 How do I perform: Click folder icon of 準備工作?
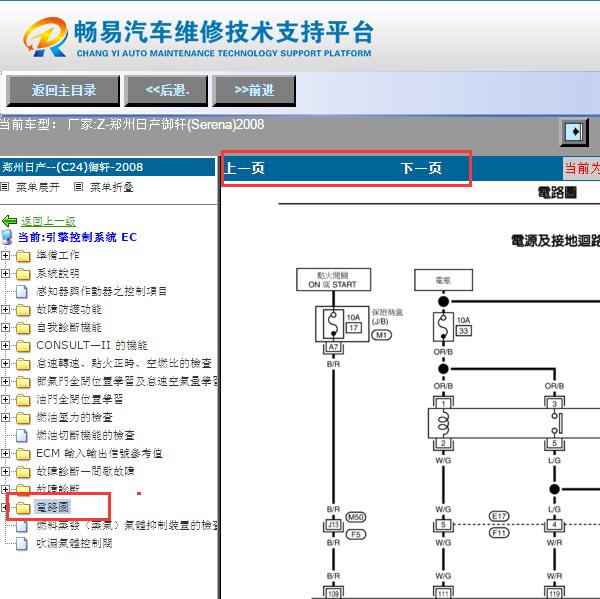tap(23, 256)
